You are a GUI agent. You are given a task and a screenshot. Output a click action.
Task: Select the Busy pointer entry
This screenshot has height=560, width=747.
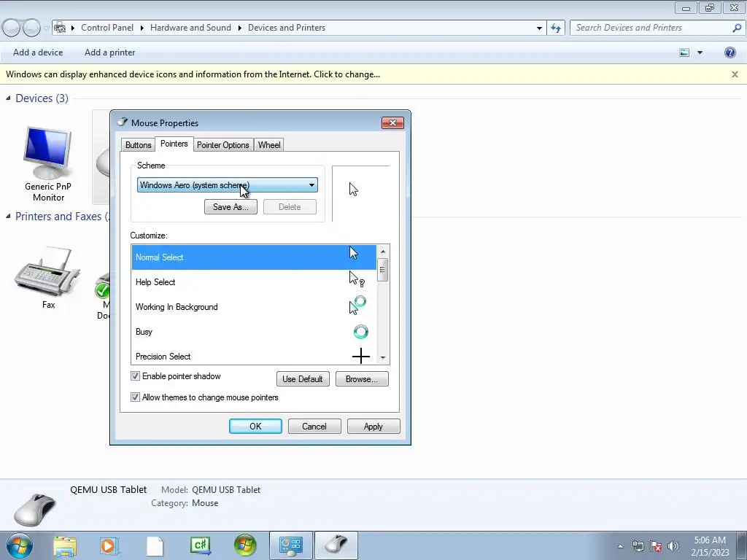coord(254,332)
